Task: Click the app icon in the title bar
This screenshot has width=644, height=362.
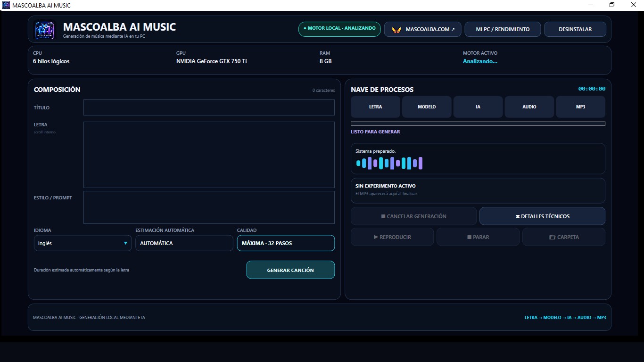Action: coord(6,5)
